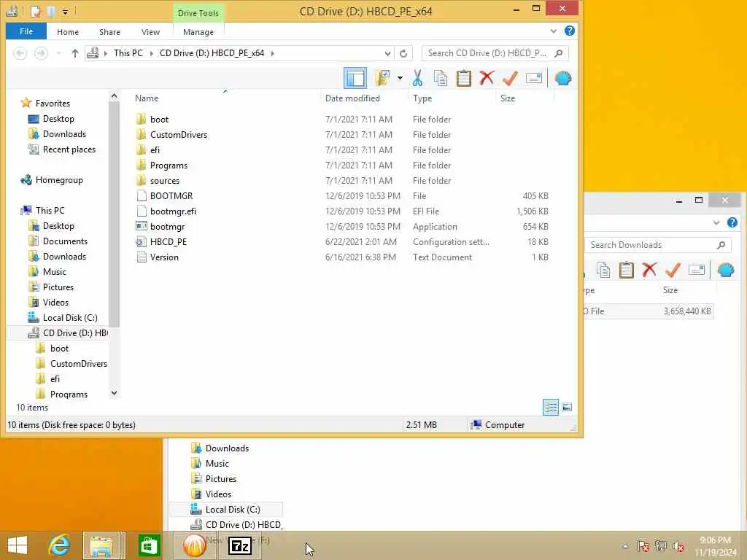747x560 pixels.
Task: Click the orange checkmark Properties icon
Action: click(x=510, y=78)
